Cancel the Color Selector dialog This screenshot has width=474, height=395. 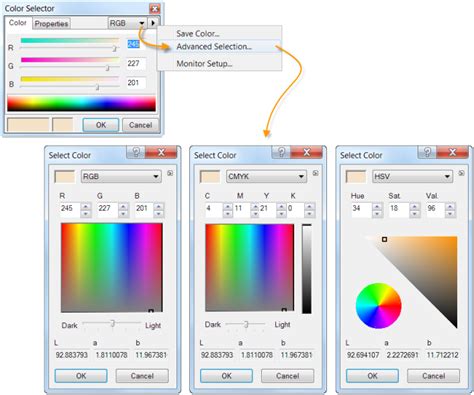(x=140, y=125)
